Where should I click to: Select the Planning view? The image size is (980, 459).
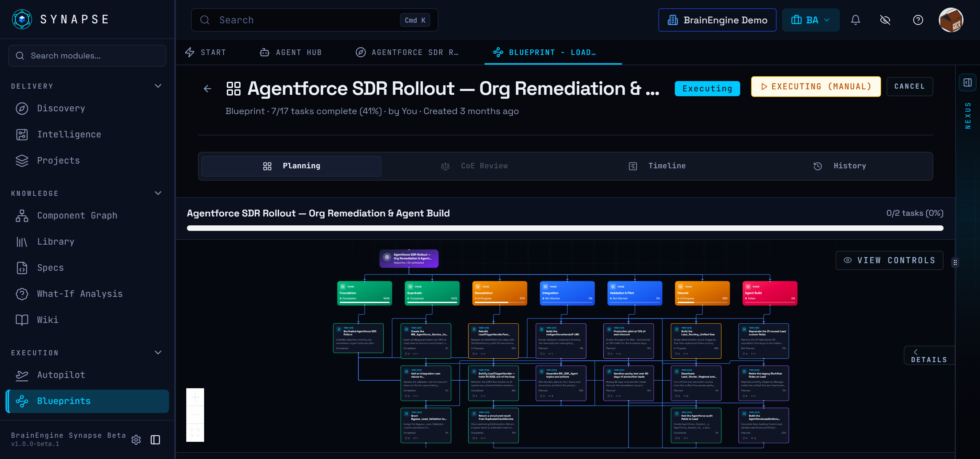pos(291,166)
